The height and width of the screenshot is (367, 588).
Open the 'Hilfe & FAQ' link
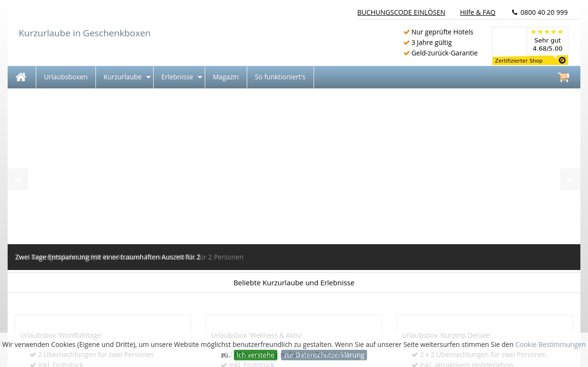477,12
